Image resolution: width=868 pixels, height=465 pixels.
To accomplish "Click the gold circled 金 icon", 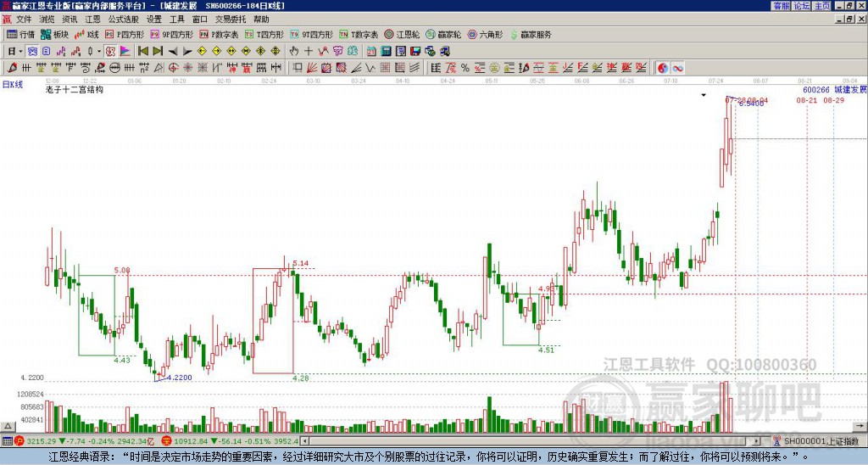I will point(494,68).
